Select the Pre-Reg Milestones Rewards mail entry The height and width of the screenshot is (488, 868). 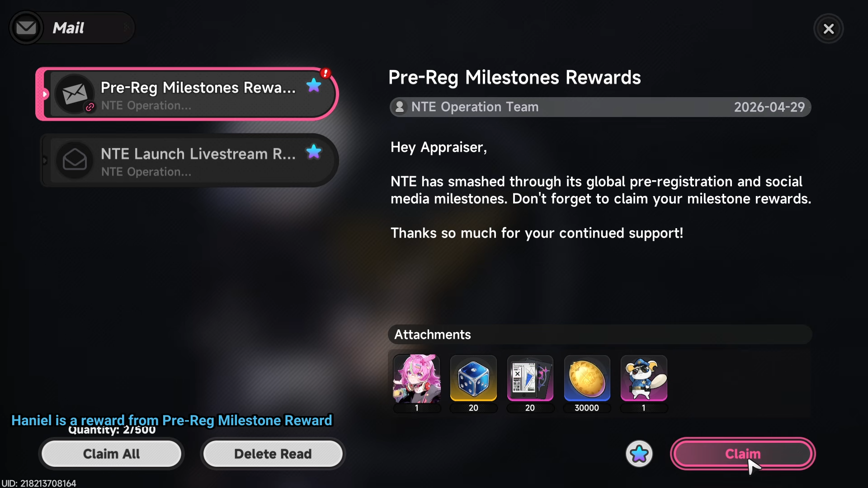point(187,94)
